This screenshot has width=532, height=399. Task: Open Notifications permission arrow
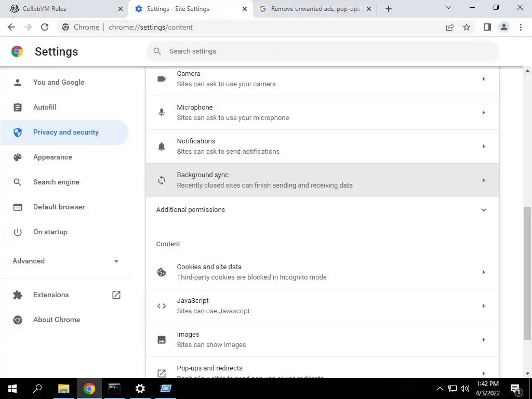484,147
